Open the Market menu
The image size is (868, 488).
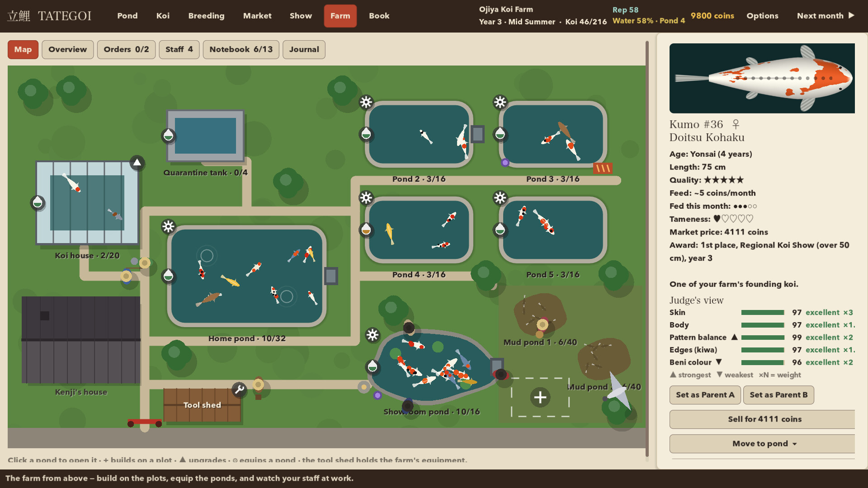[257, 16]
